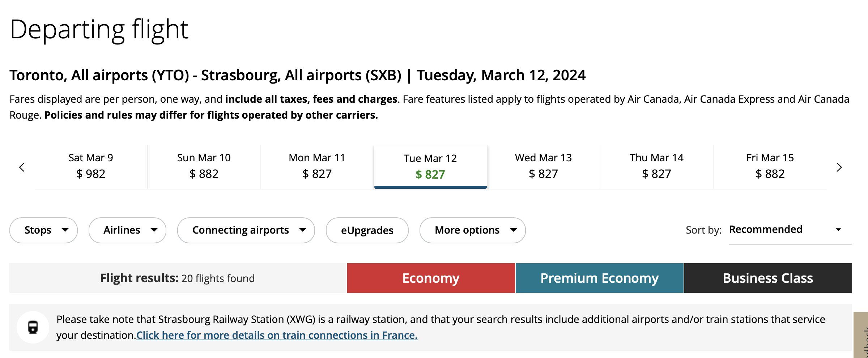
Task: Click the Business Class cabin header
Action: (x=768, y=278)
